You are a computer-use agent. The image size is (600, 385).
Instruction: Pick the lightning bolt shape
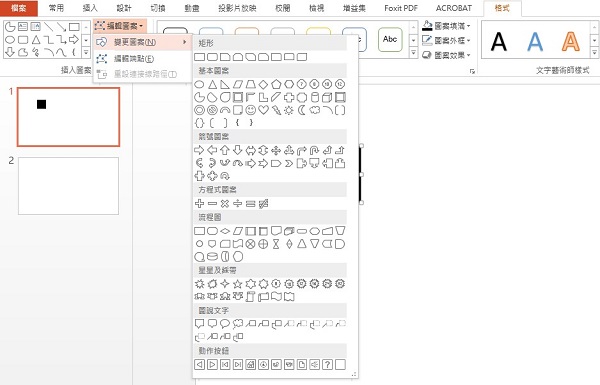click(276, 110)
